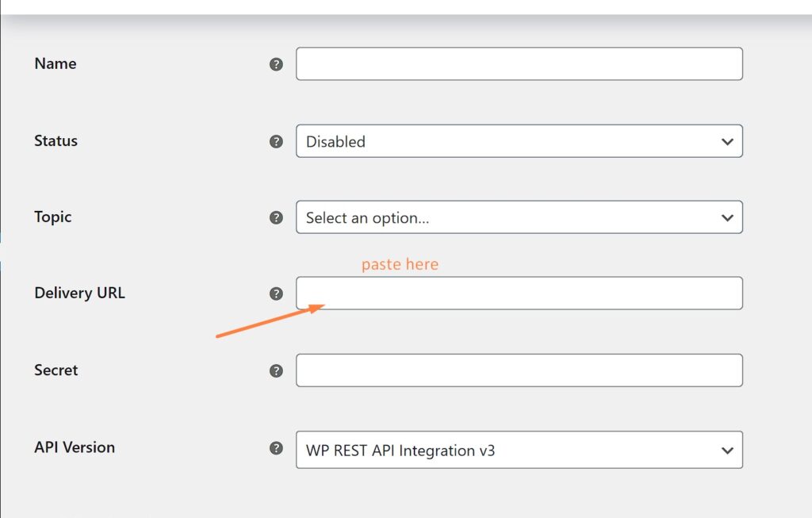This screenshot has width=812, height=518.
Task: Select the Secret input field
Action: point(519,370)
